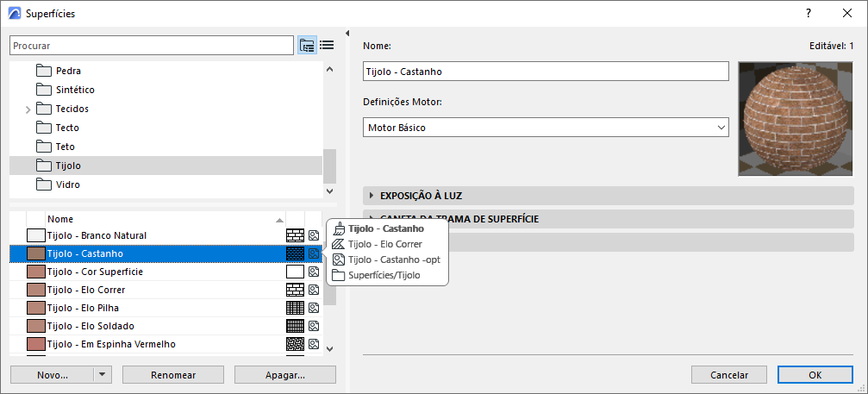Screen dimensions: 868x394
Task: Click the Procurar search field
Action: click(152, 45)
